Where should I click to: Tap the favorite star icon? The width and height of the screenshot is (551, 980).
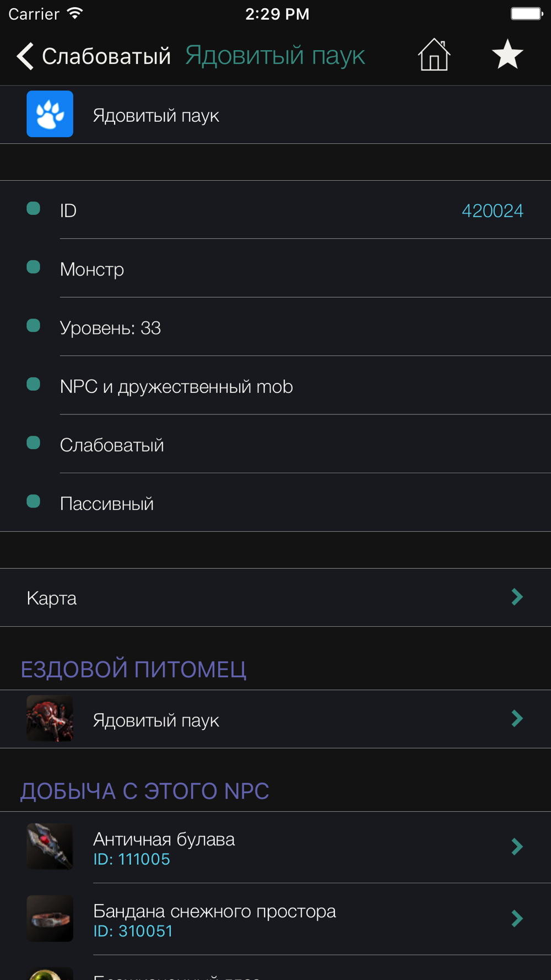pos(507,55)
